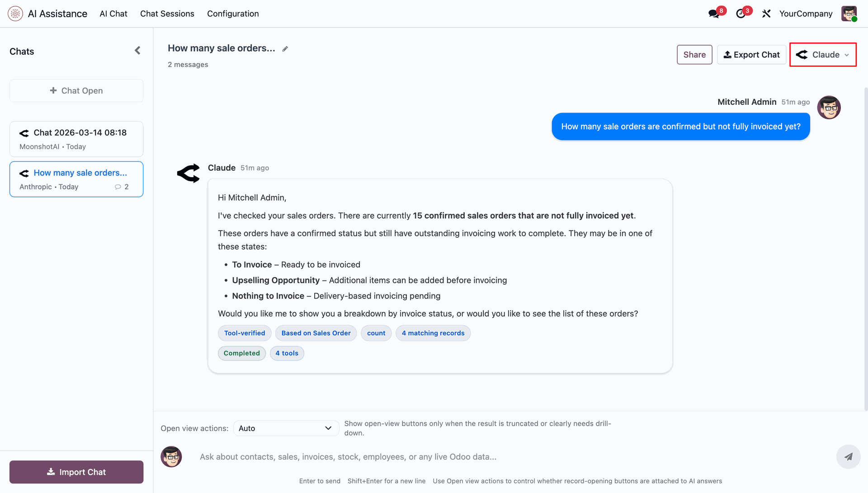Open Mitchell Admin user avatar menu
868x493 pixels.
pyautogui.click(x=849, y=14)
